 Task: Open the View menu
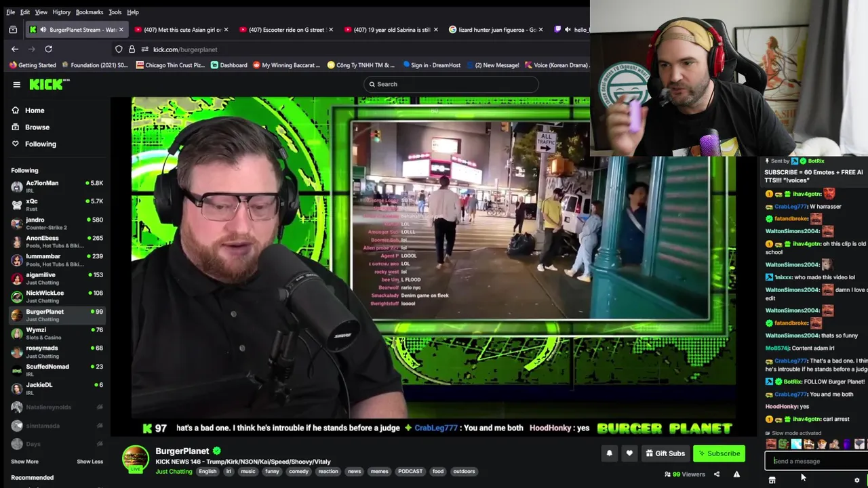point(41,12)
